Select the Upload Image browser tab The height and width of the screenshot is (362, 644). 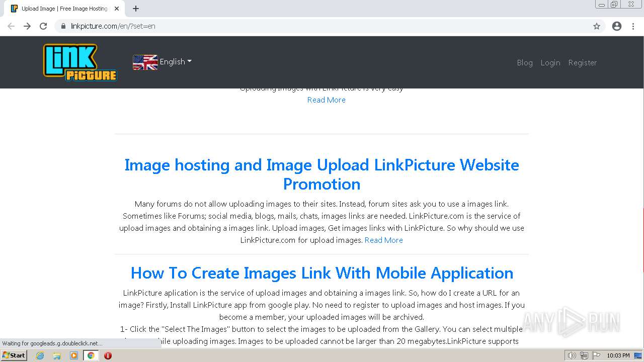click(64, 9)
